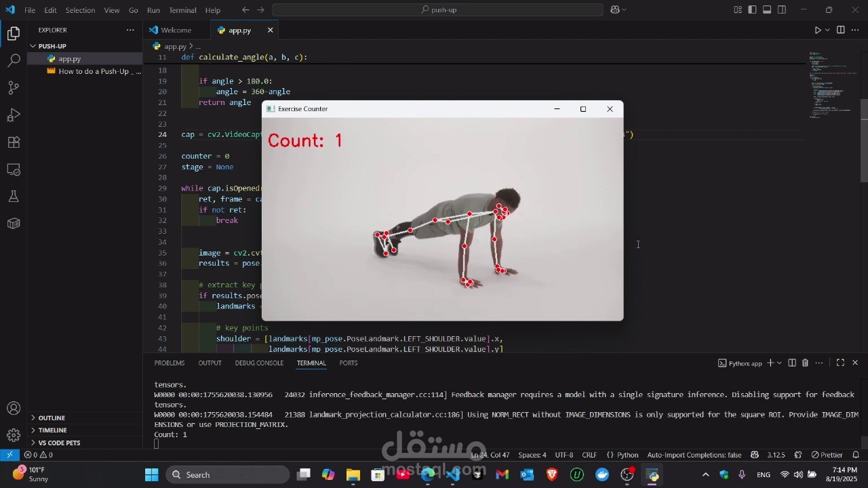Open the Terminal menu
Viewport: 868px width, 488px height.
click(x=182, y=10)
